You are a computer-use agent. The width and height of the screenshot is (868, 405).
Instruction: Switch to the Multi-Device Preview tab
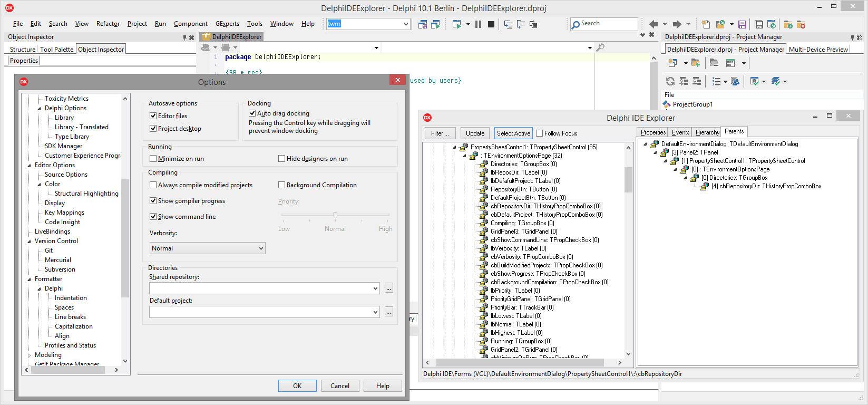tap(818, 50)
